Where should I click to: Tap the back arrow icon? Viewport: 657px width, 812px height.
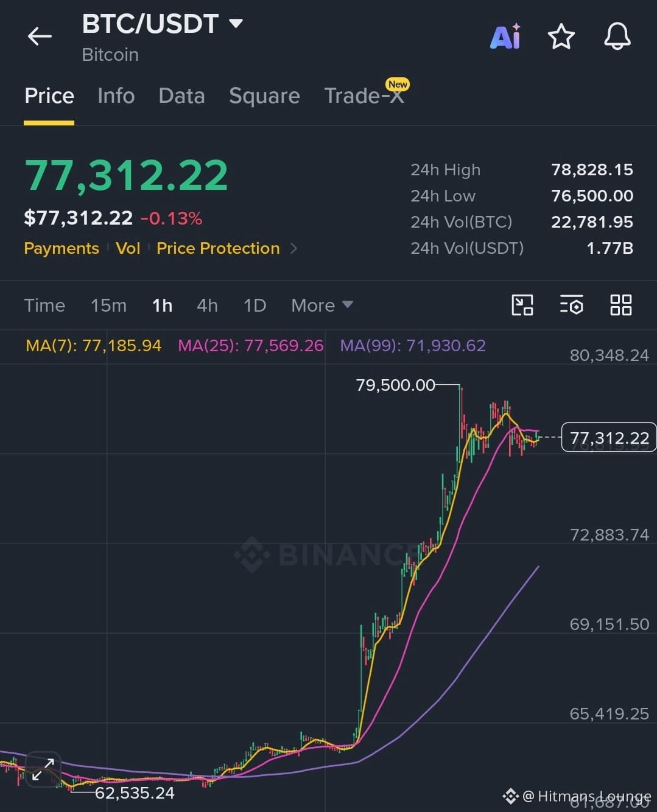tap(40, 37)
